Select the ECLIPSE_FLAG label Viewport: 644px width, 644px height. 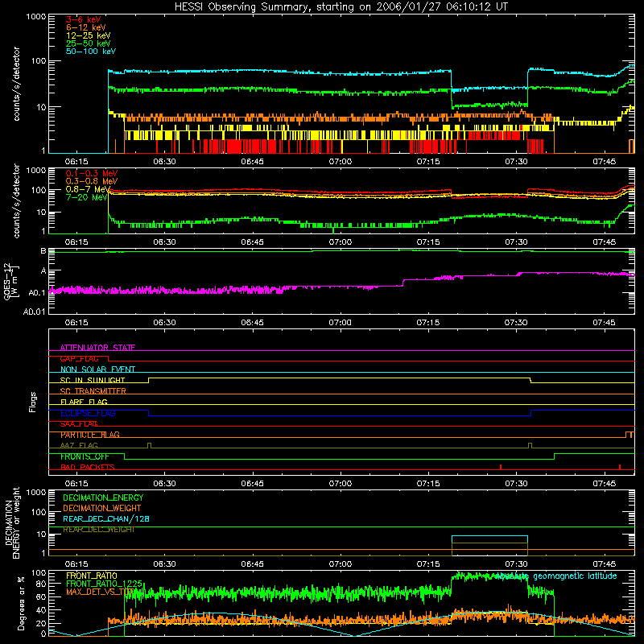[x=88, y=413]
